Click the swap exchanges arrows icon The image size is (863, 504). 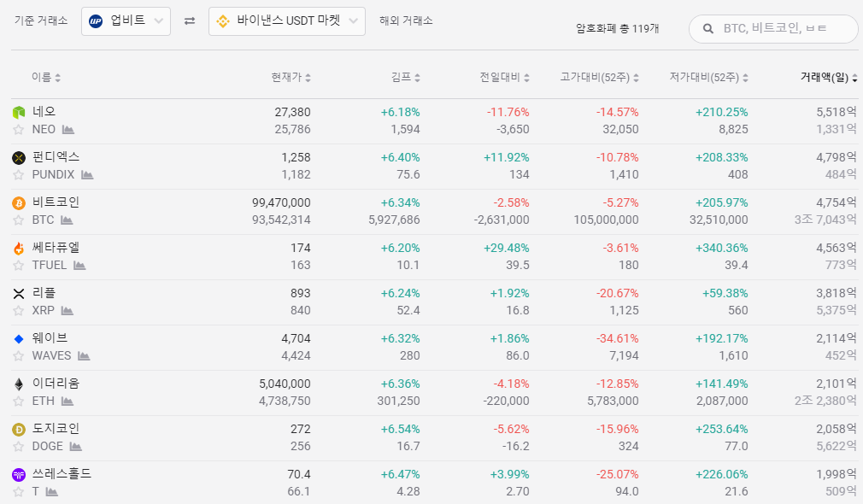(190, 21)
